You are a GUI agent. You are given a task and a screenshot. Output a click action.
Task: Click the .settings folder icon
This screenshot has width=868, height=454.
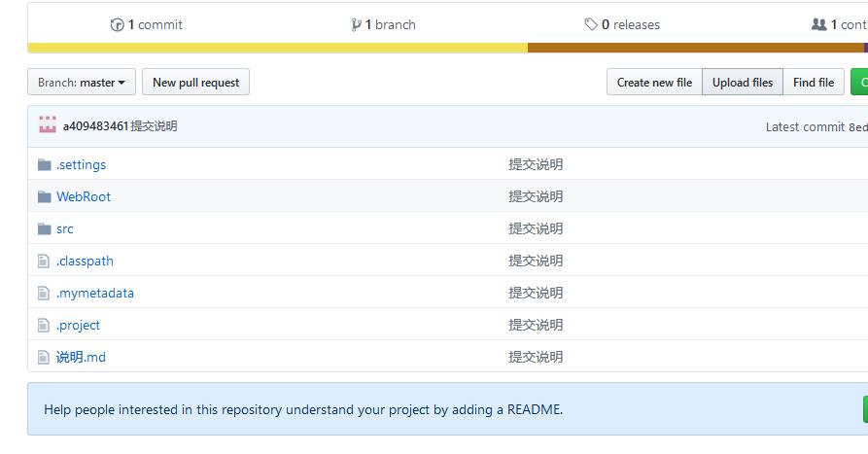tap(44, 164)
